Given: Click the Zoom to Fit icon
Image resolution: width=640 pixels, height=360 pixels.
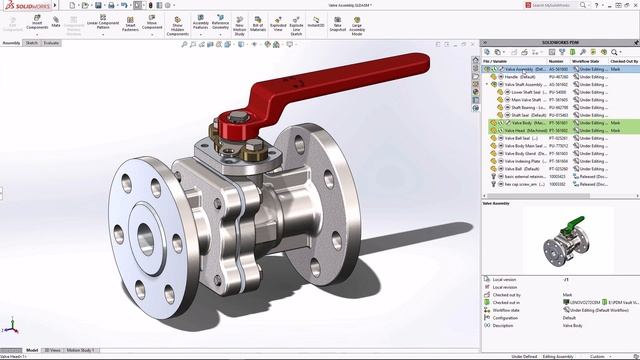Looking at the screenshot, I should [184, 44].
